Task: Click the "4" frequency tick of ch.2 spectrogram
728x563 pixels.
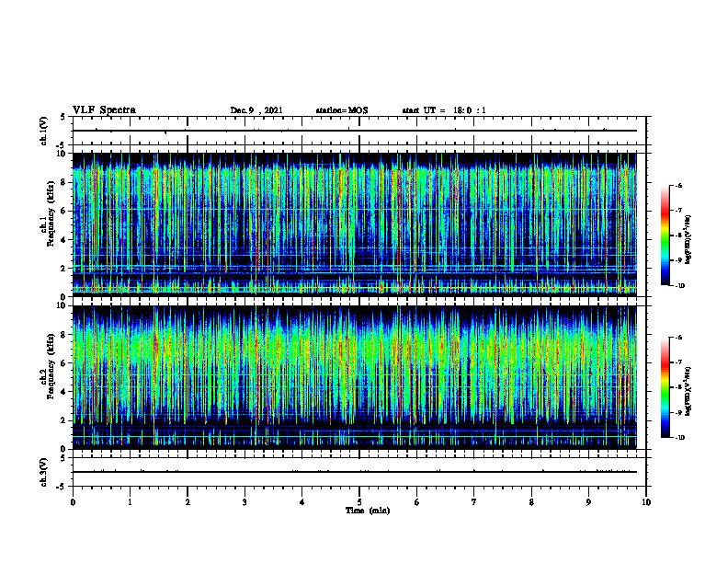Action: click(x=64, y=392)
